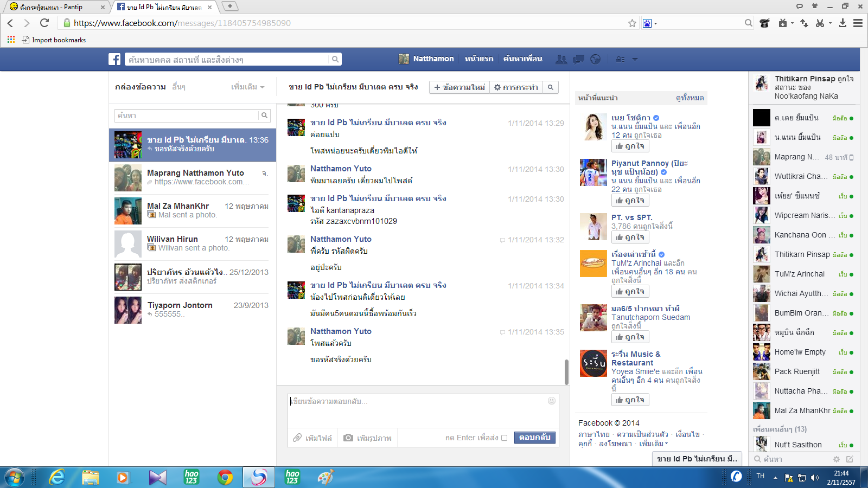Viewport: 868px width, 488px height.
Task: Open privacy shortcuts lock icon
Action: click(x=620, y=59)
